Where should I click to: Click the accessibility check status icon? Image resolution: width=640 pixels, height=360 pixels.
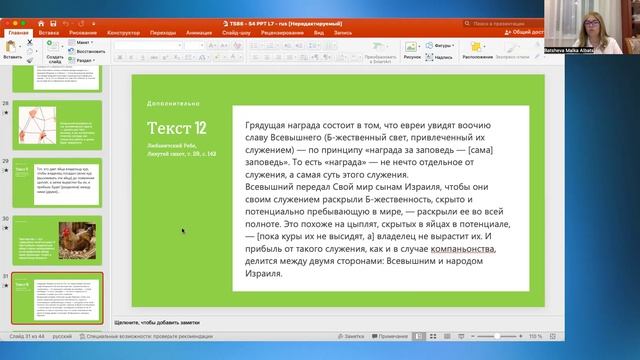coord(82,336)
